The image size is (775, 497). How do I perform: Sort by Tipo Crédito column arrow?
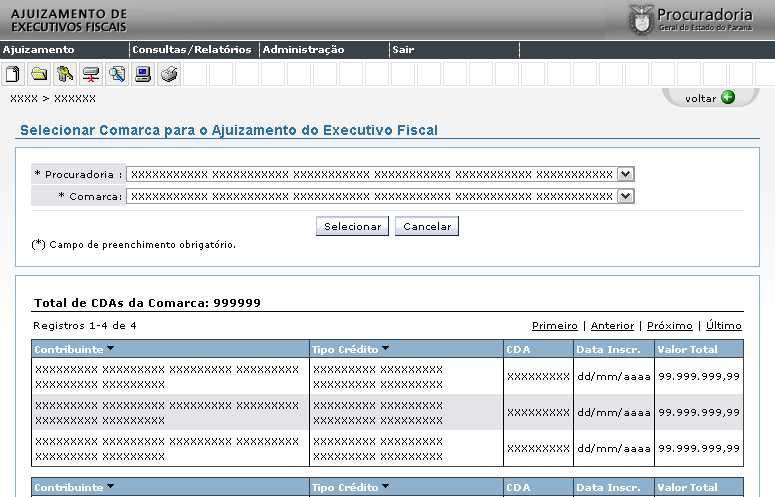point(385,349)
